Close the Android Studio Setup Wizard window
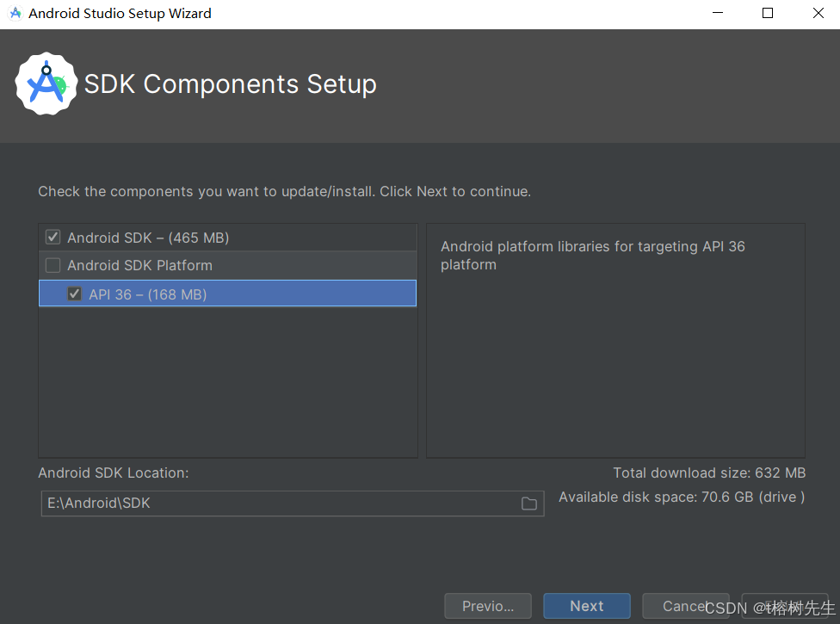This screenshot has width=840, height=624. coord(818,13)
